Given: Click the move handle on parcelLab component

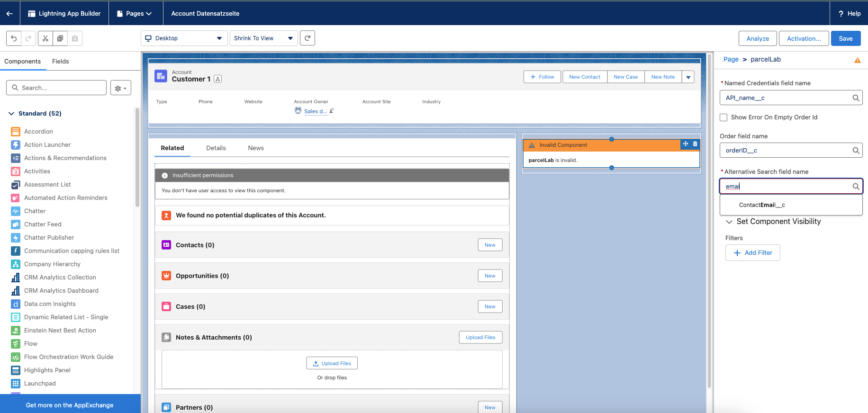Looking at the screenshot, I should point(686,144).
